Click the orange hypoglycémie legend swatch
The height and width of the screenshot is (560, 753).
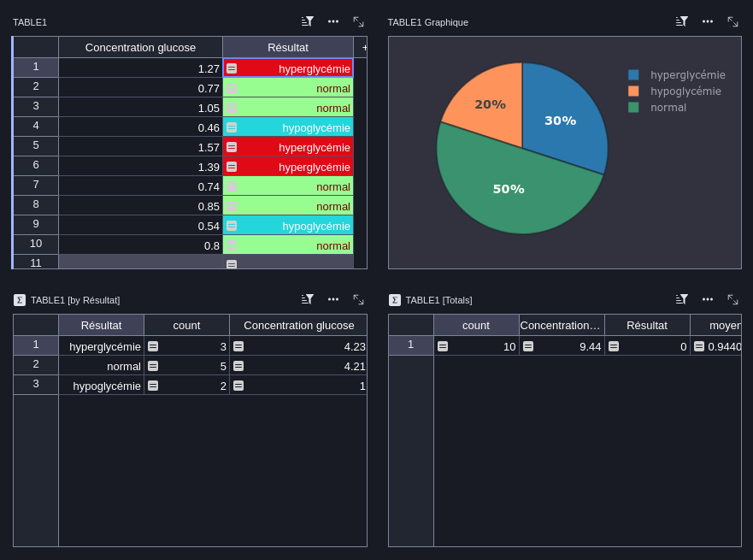click(x=633, y=91)
